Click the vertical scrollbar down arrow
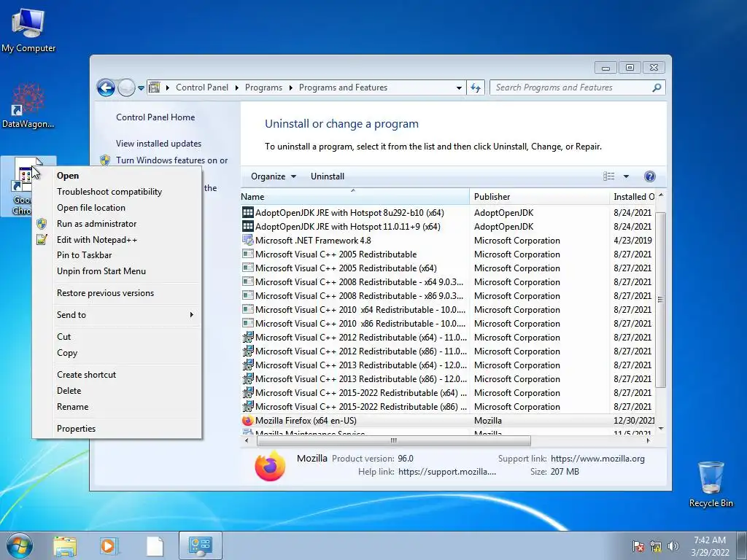Image resolution: width=747 pixels, height=560 pixels. pyautogui.click(x=660, y=429)
